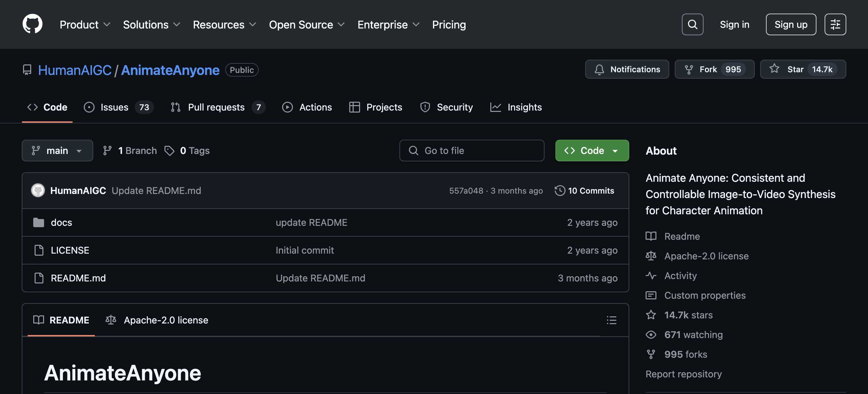Click the README outline list icon

coord(611,320)
